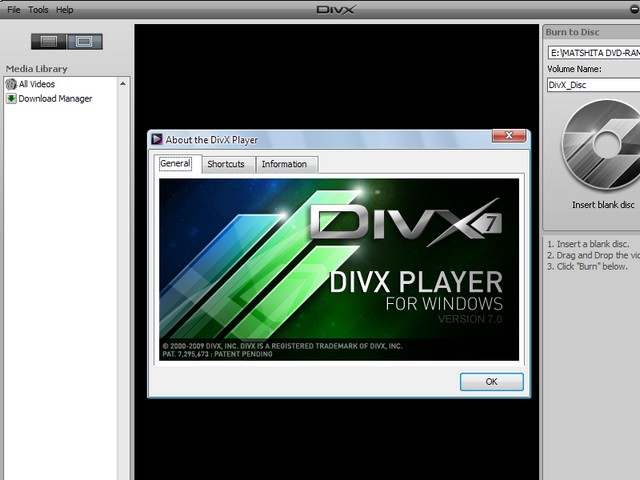Switch to full view mode icon

pyautogui.click(x=84, y=41)
